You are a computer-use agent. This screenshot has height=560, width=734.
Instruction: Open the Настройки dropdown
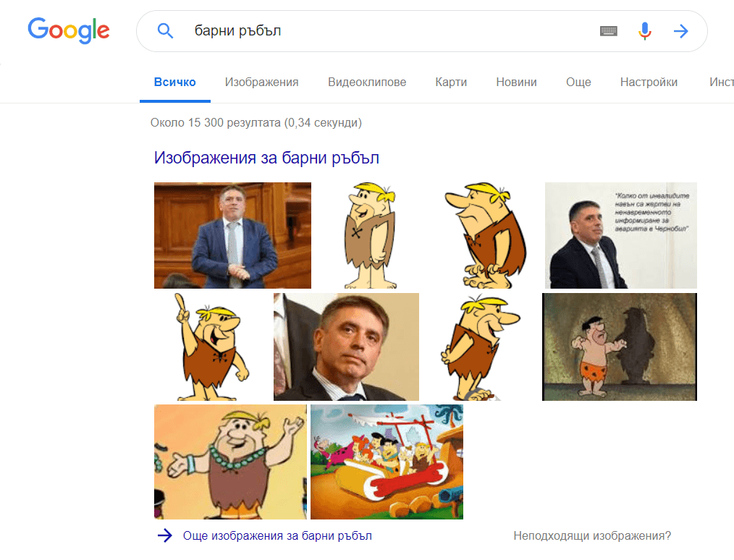pyautogui.click(x=649, y=82)
